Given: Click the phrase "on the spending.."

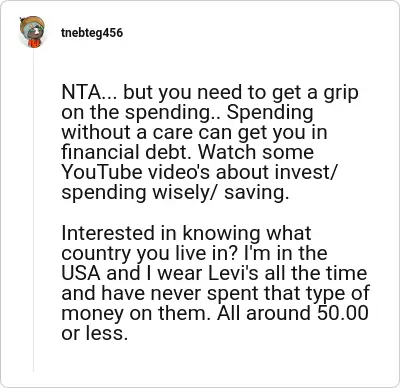Looking at the screenshot, I should [x=141, y=113].
